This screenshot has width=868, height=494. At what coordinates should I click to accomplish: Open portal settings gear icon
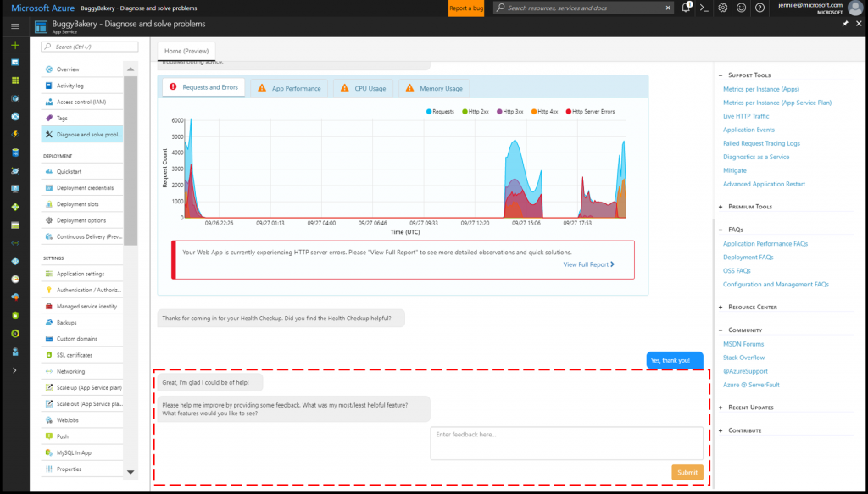click(x=722, y=8)
